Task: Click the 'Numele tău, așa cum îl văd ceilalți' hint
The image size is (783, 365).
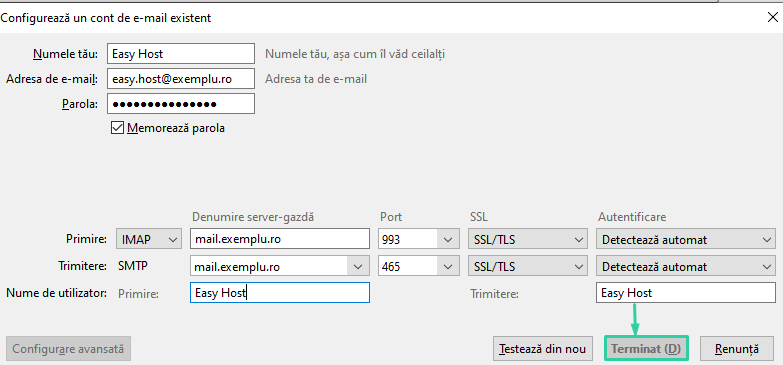Action: pyautogui.click(x=355, y=54)
